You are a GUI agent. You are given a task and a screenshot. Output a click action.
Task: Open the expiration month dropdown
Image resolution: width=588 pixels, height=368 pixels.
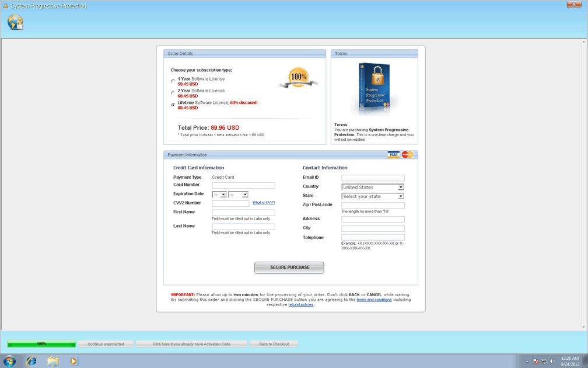pyautogui.click(x=219, y=195)
